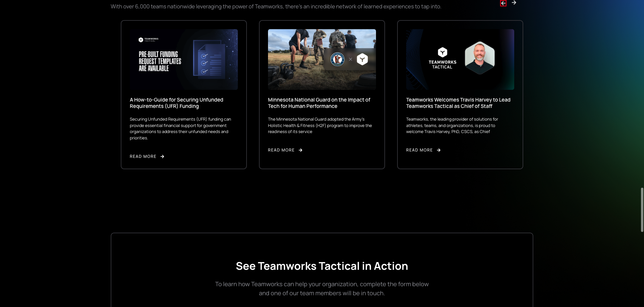The height and width of the screenshot is (307, 644).
Task: Select the Teamworks Tactical logo on the funding card
Action: point(149,40)
